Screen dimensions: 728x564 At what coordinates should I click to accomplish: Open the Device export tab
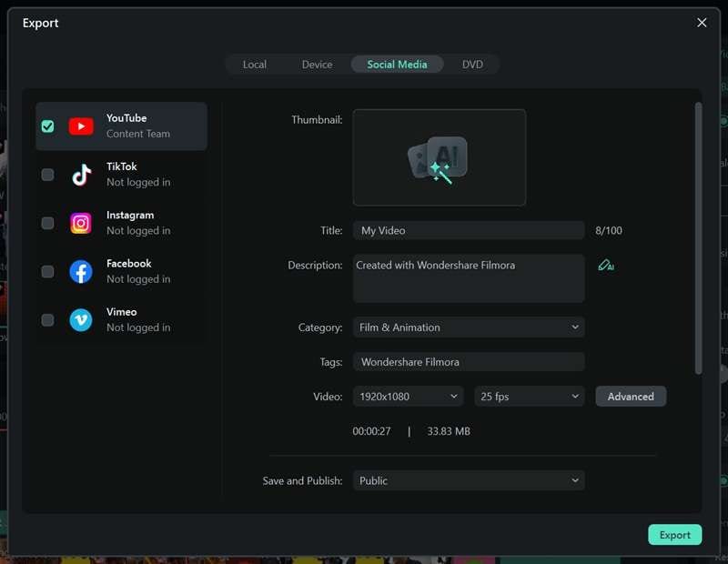pyautogui.click(x=317, y=65)
